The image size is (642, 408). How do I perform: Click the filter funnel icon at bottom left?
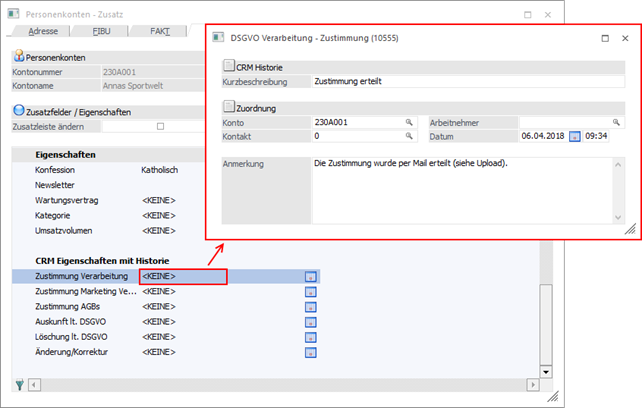[x=21, y=384]
